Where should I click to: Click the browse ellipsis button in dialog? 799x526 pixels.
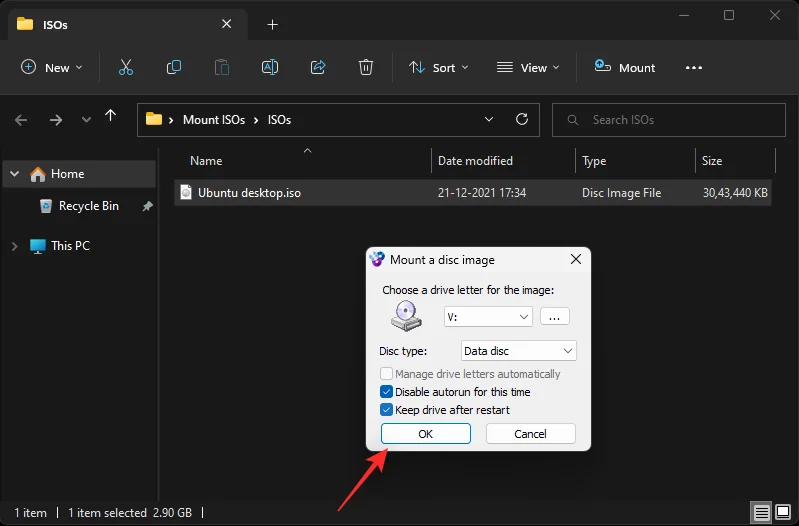click(x=555, y=317)
